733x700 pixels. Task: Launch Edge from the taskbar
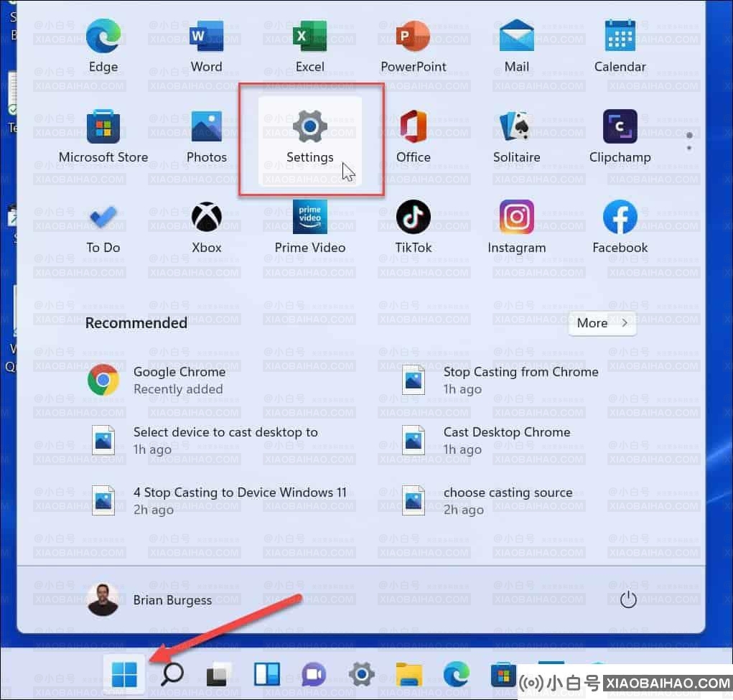tap(457, 675)
